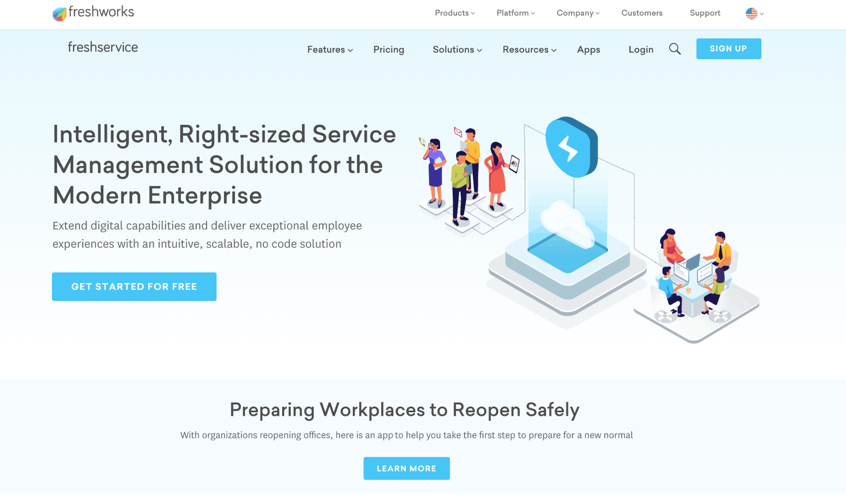Expand the Company dropdown
Viewport: 846px width, 504px height.
(578, 13)
